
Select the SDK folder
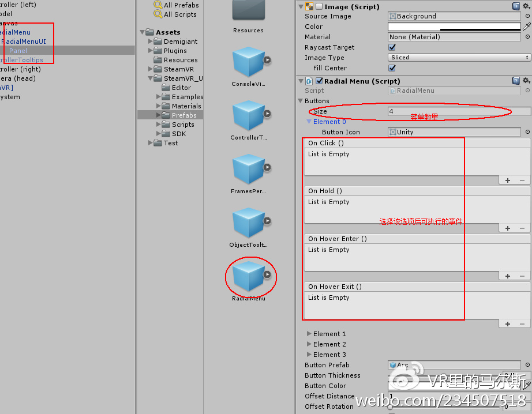[174, 134]
